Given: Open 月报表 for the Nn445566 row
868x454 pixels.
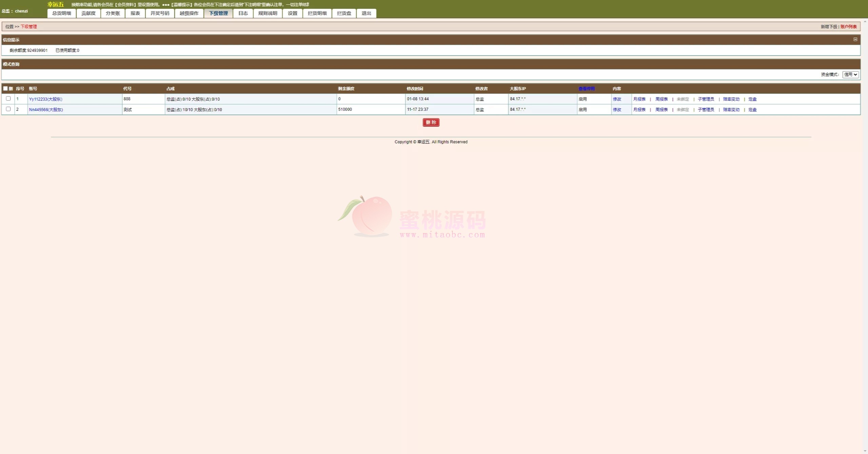Looking at the screenshot, I should [639, 110].
